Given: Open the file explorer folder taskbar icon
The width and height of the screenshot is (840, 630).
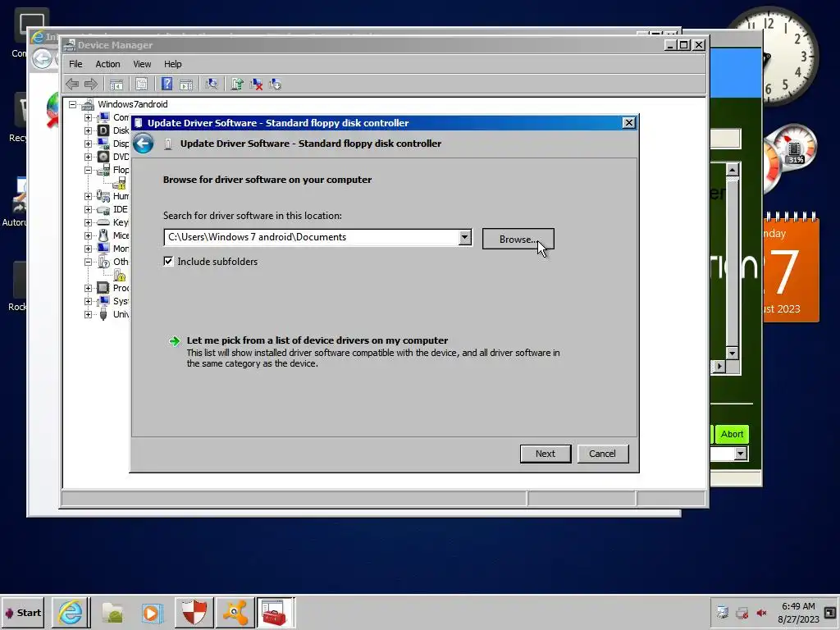Looking at the screenshot, I should pyautogui.click(x=112, y=612).
